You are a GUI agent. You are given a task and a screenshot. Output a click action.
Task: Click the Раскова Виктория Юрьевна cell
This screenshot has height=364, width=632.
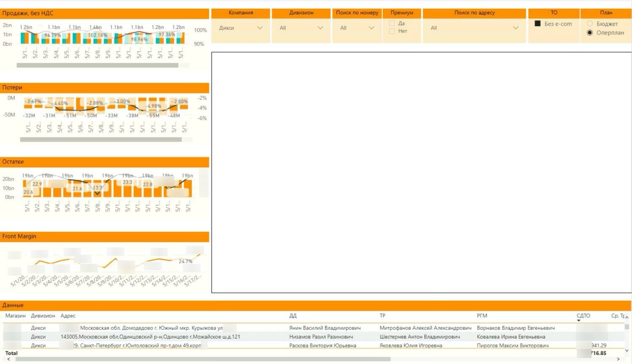323,345
